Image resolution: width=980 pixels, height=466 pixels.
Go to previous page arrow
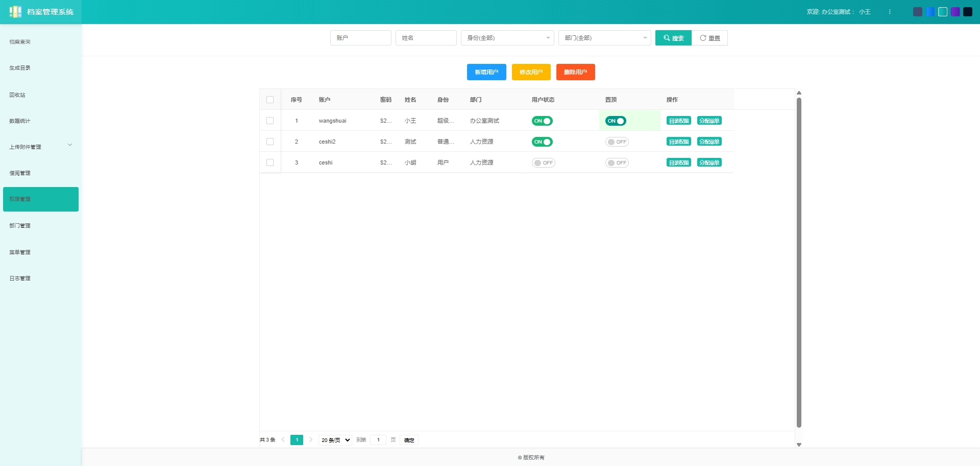coord(283,440)
